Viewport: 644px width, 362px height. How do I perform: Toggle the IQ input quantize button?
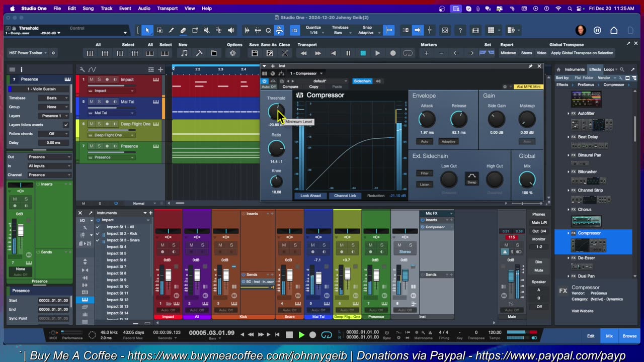295,31
